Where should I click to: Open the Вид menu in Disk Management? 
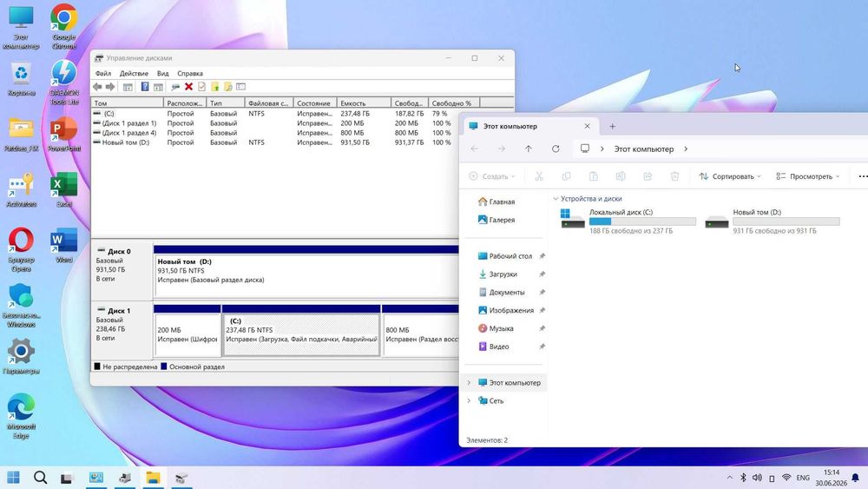click(x=163, y=73)
